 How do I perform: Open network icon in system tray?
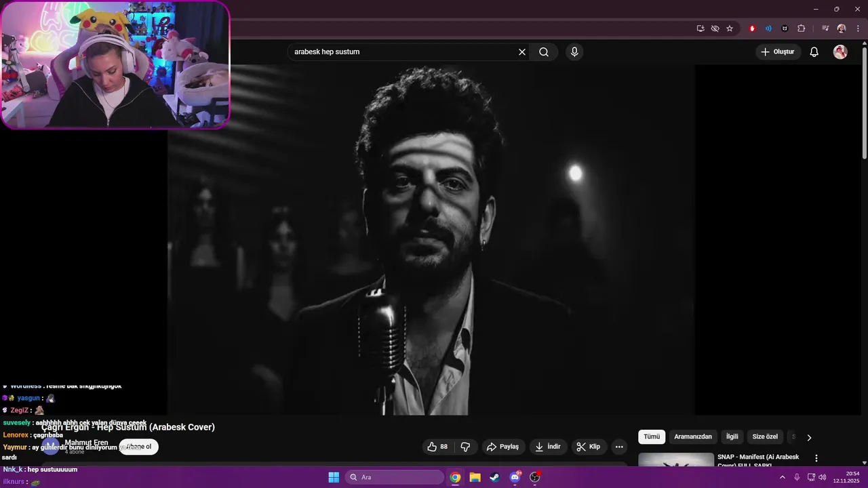811,477
